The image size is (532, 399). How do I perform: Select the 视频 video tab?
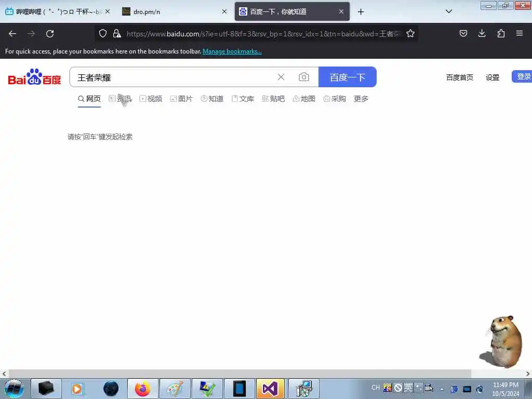point(151,99)
